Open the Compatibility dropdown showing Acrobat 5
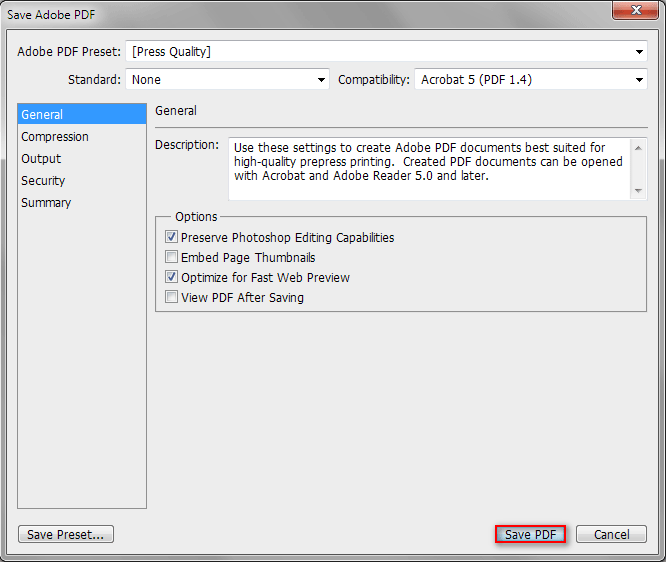Image resolution: width=666 pixels, height=562 pixels. coord(531,79)
